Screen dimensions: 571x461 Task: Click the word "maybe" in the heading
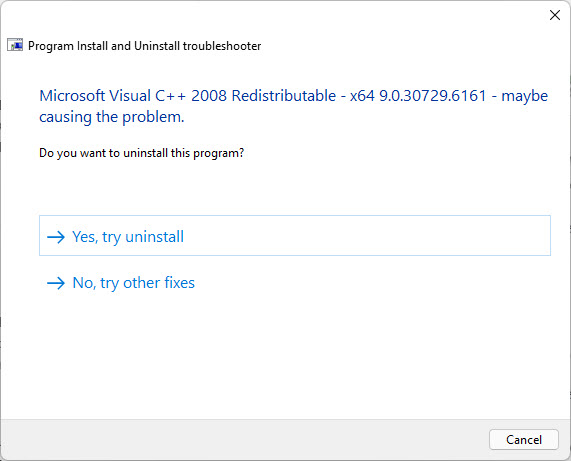click(525, 96)
